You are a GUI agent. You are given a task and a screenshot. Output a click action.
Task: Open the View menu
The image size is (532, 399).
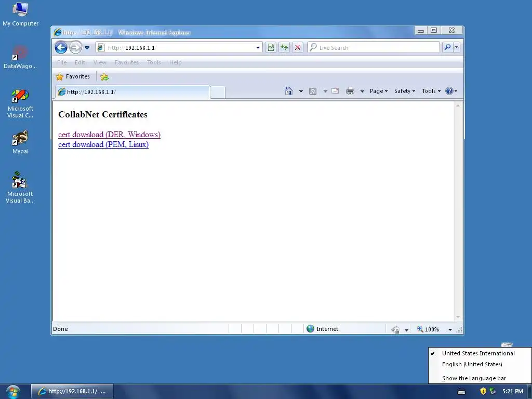[x=100, y=62]
